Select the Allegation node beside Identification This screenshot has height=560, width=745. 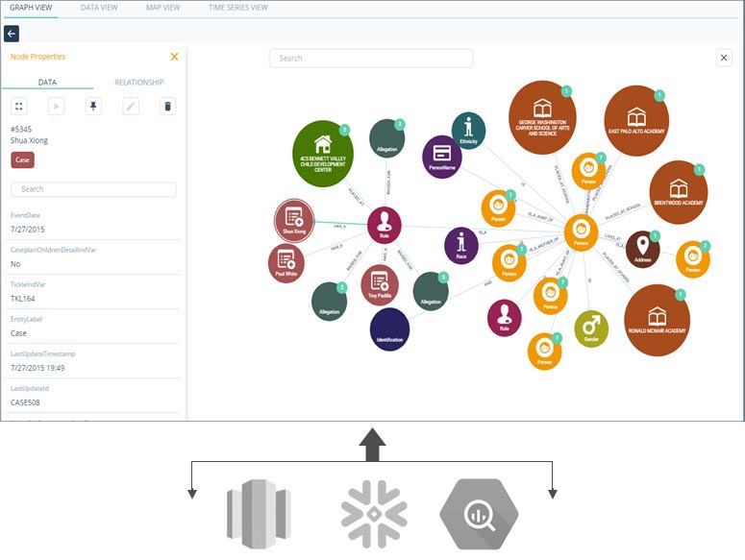point(431,291)
